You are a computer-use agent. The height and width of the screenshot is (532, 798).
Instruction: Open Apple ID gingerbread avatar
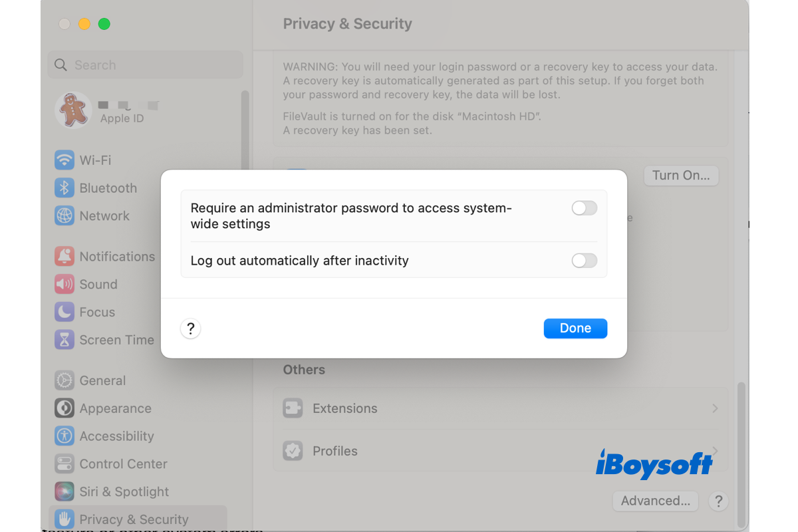tap(72, 110)
